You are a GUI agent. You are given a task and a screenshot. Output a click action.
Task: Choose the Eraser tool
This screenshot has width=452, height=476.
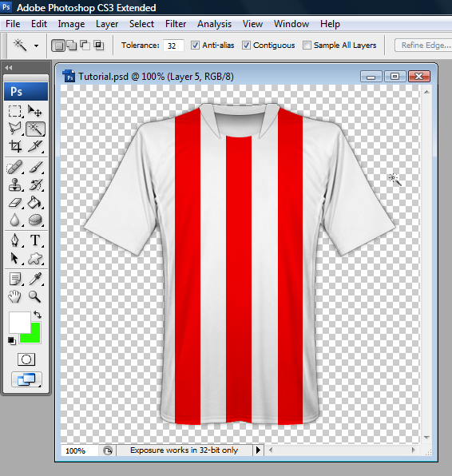tap(15, 203)
